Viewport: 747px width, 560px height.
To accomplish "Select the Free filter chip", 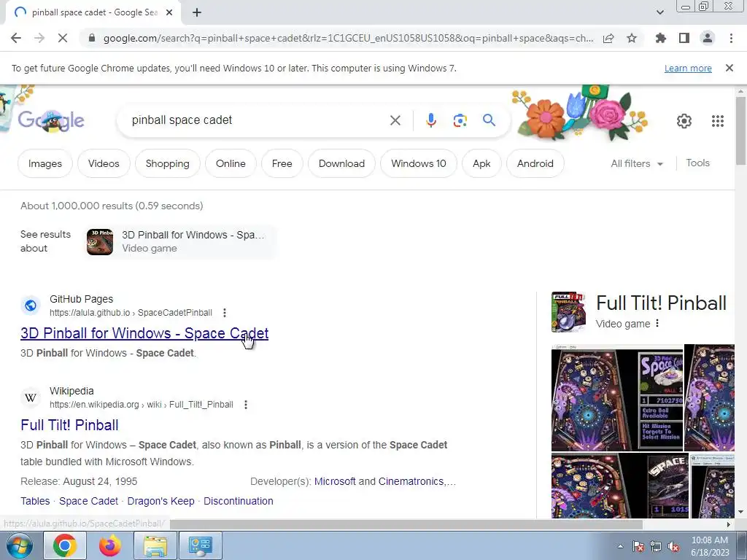I will click(282, 163).
